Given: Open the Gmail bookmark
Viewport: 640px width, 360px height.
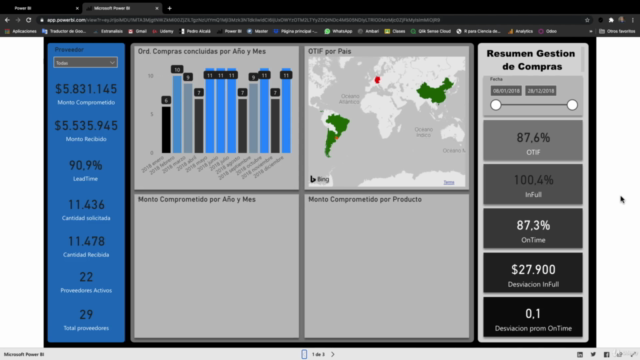Looking at the screenshot, I should [138, 31].
